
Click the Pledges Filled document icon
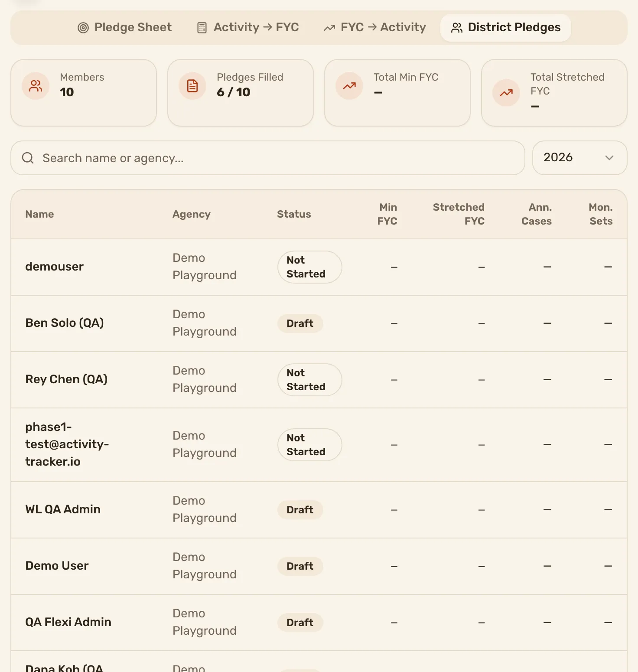(192, 86)
